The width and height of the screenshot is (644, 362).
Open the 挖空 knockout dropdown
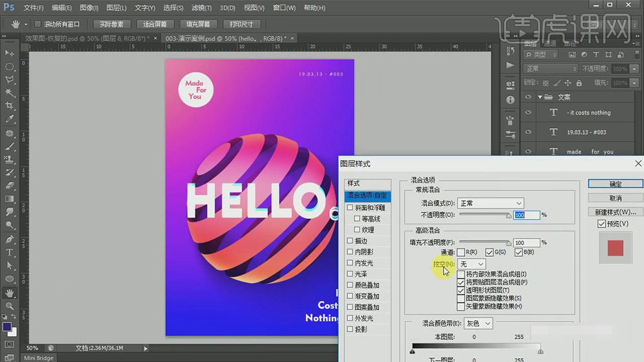click(x=472, y=264)
